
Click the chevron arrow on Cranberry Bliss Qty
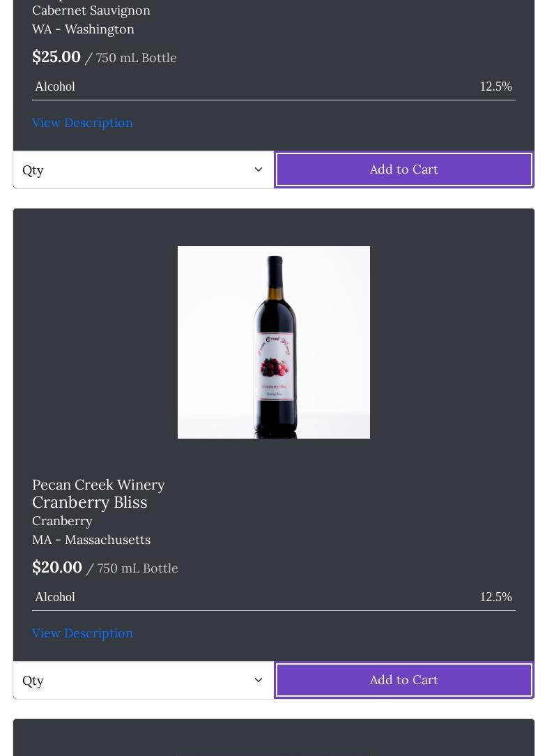(258, 680)
